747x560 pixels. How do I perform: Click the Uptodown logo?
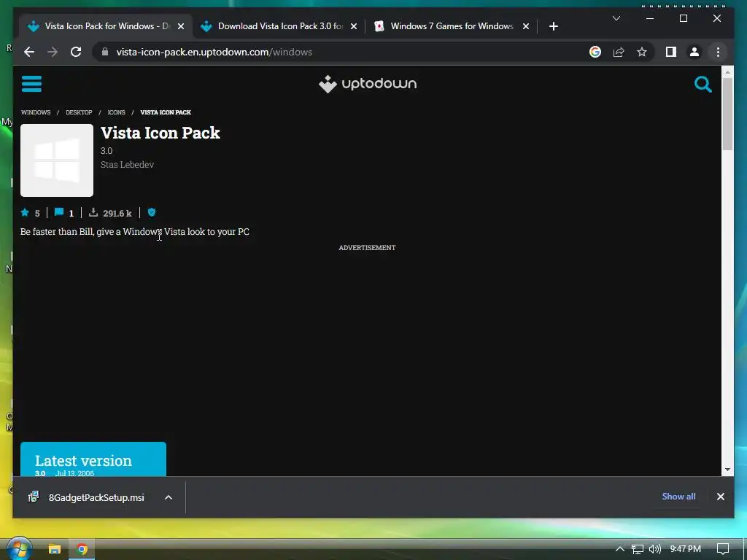point(368,84)
